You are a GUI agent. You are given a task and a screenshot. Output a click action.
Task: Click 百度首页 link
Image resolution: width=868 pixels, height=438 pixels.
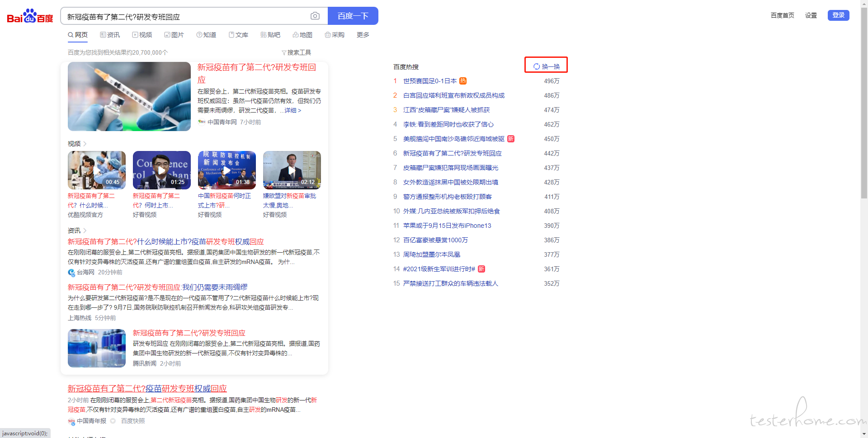(783, 15)
